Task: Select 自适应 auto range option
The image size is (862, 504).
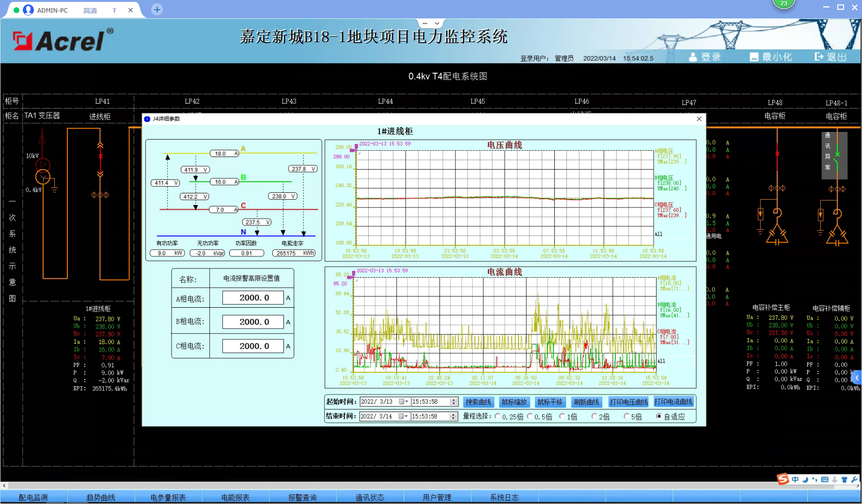Action: (x=659, y=416)
